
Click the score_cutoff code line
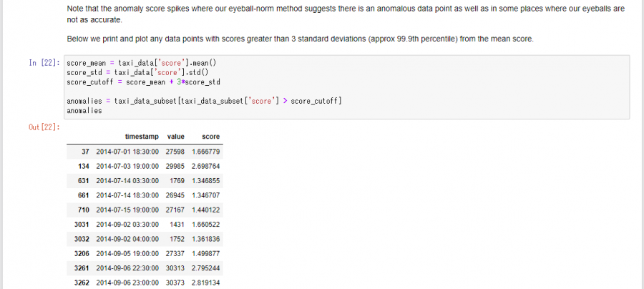click(143, 82)
